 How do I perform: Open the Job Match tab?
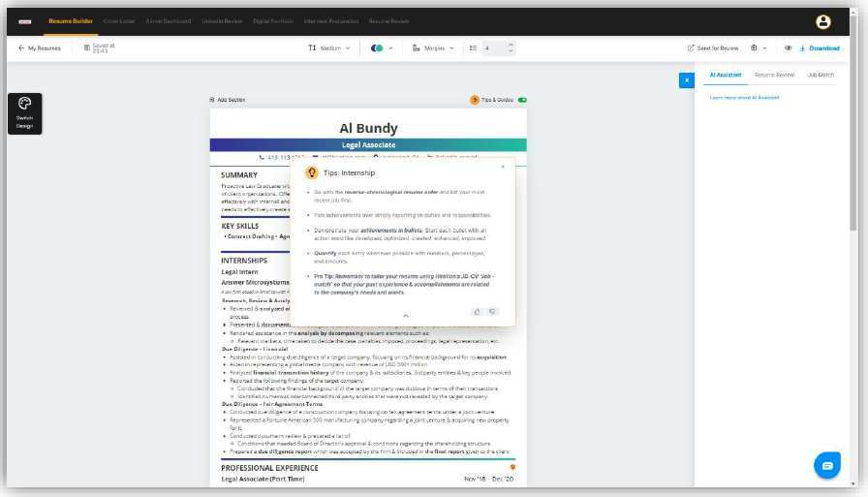[x=820, y=75]
